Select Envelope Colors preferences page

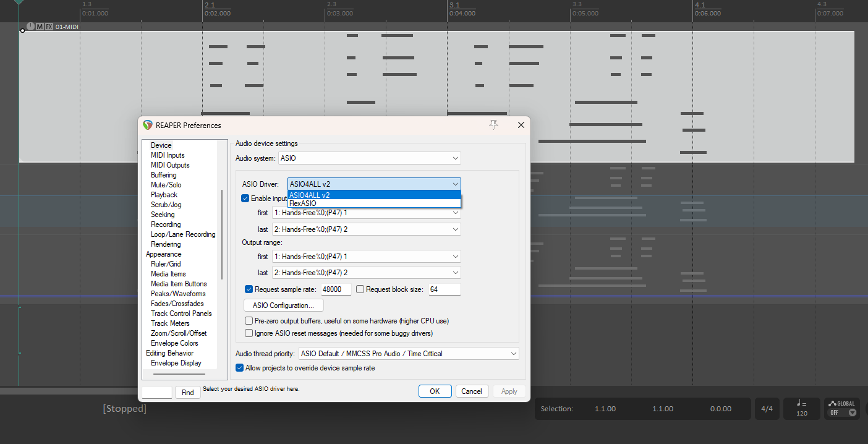point(174,343)
